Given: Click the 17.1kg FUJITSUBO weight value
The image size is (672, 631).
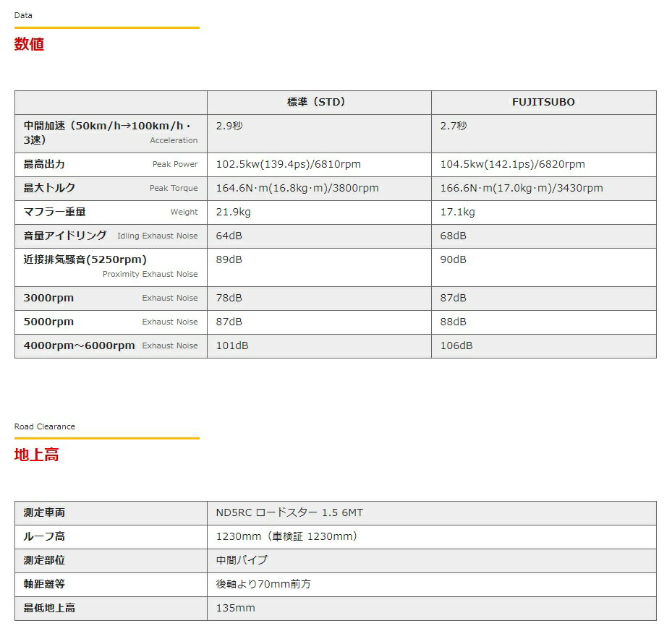Looking at the screenshot, I should (458, 212).
